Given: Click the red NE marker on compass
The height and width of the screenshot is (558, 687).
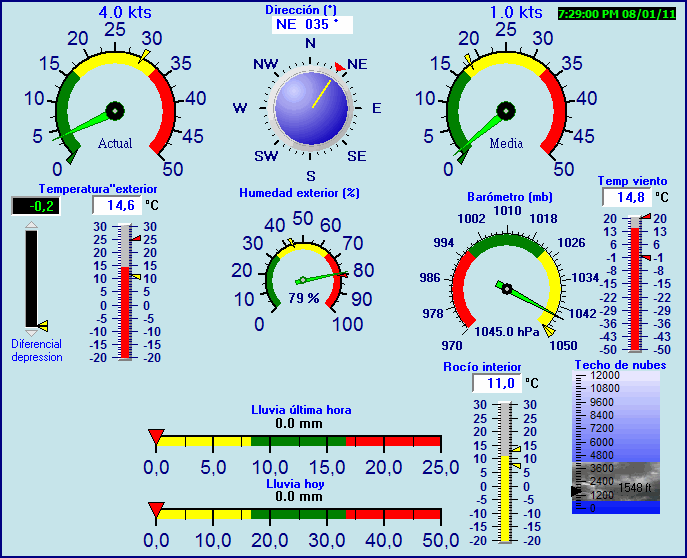Looking at the screenshot, I should (x=340, y=67).
